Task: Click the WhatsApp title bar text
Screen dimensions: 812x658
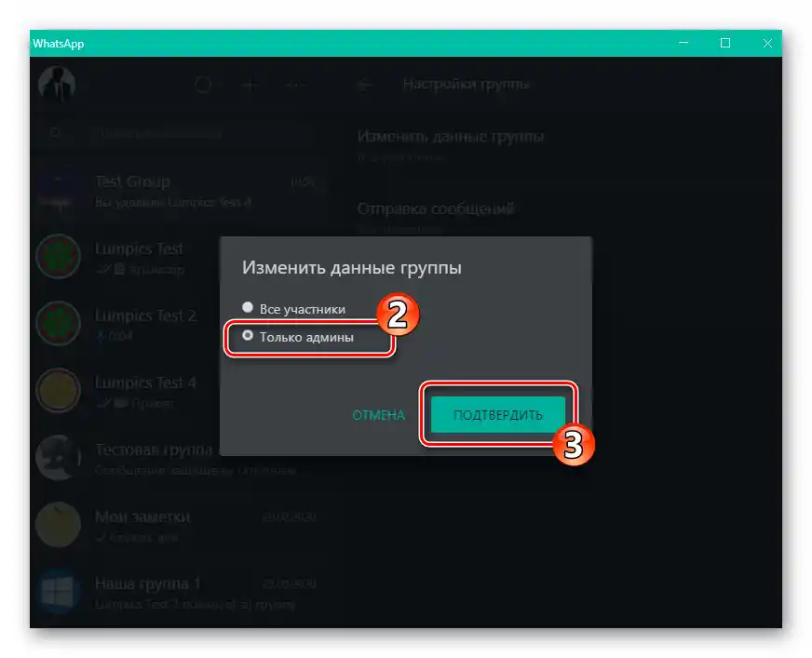Action: [58, 44]
